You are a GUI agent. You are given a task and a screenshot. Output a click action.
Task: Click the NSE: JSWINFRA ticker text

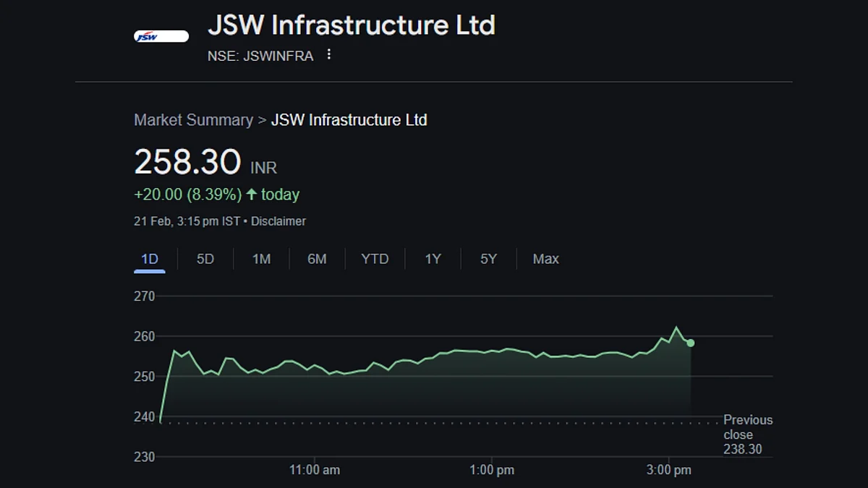click(x=260, y=56)
